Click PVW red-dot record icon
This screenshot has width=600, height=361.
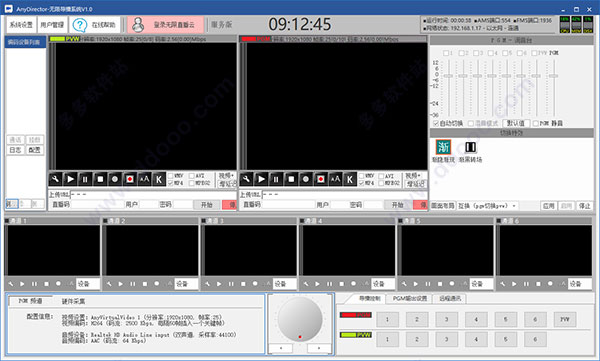130,179
